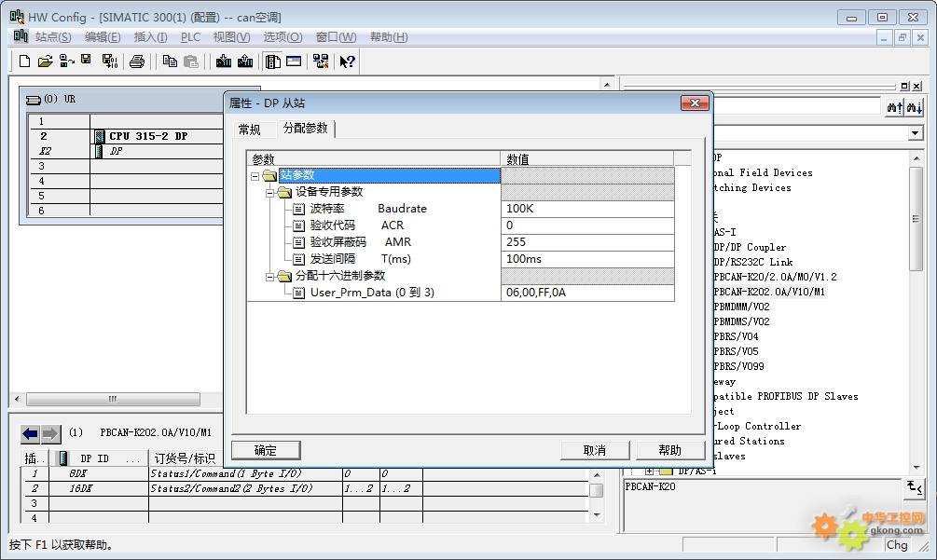Image resolution: width=937 pixels, height=560 pixels.
Task: Click the 验收屏蔽码 AMR value 255
Action: (587, 242)
